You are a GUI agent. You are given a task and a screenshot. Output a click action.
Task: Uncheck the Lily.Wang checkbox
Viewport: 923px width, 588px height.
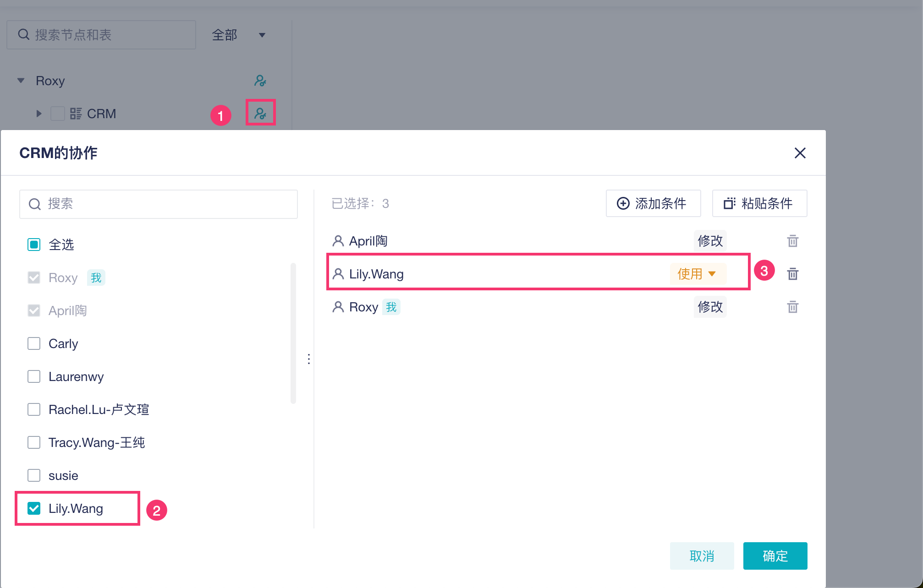tap(34, 508)
